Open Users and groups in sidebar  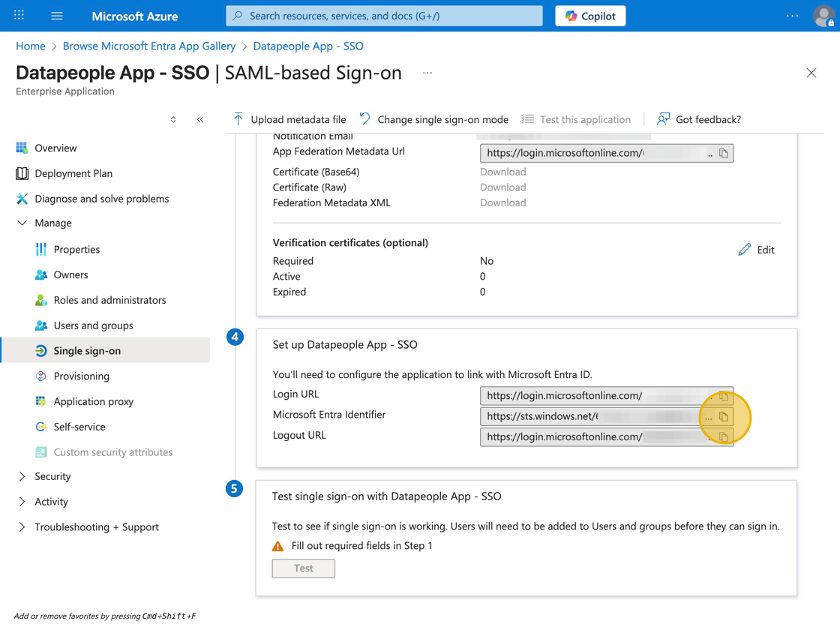pos(93,325)
